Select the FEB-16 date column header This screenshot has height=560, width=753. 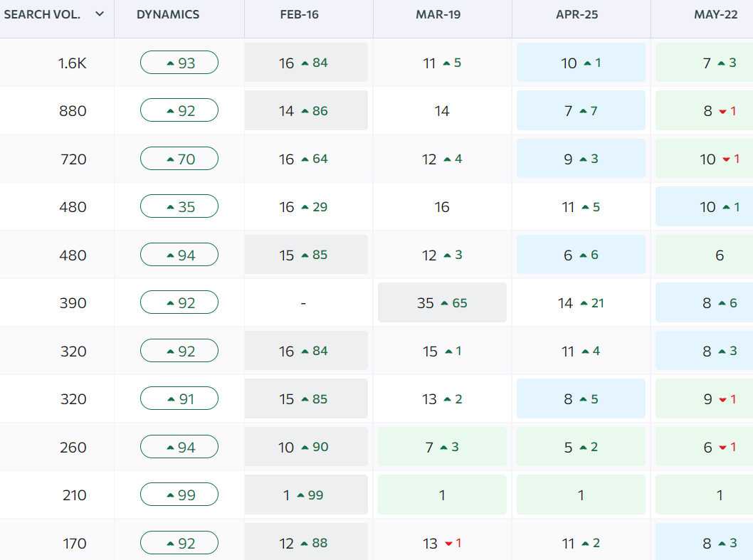click(299, 14)
